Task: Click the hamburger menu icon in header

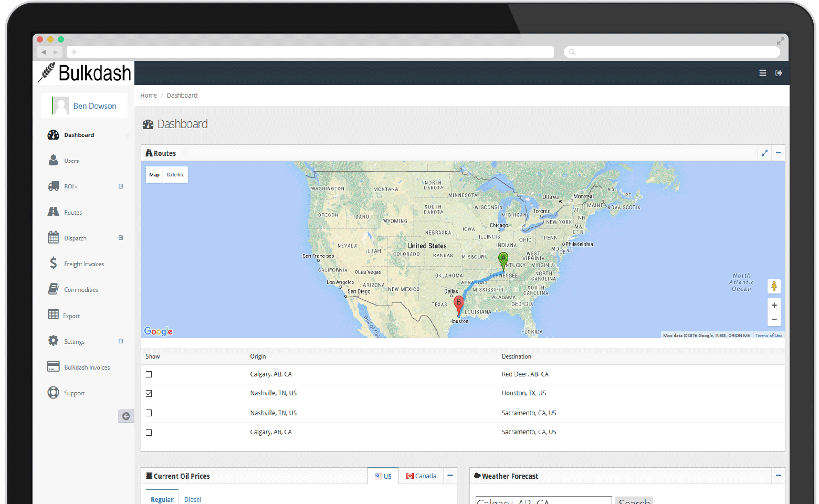Action: pos(762,73)
